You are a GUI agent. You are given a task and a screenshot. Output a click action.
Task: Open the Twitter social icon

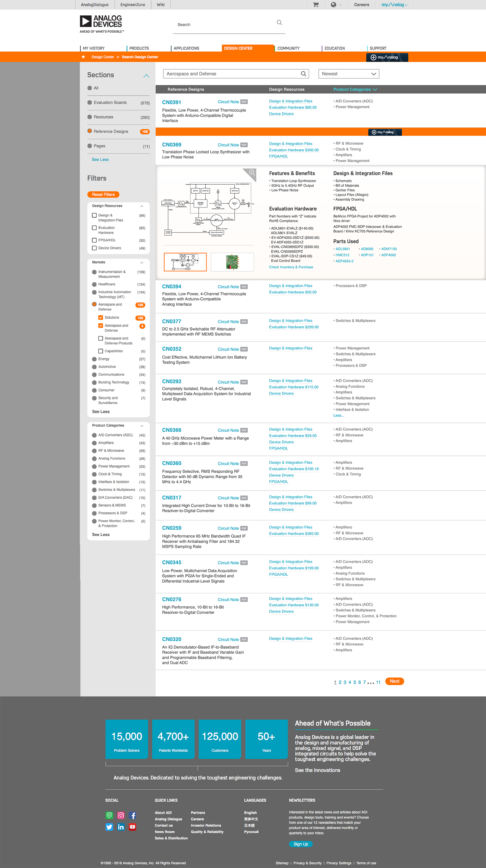click(x=109, y=827)
